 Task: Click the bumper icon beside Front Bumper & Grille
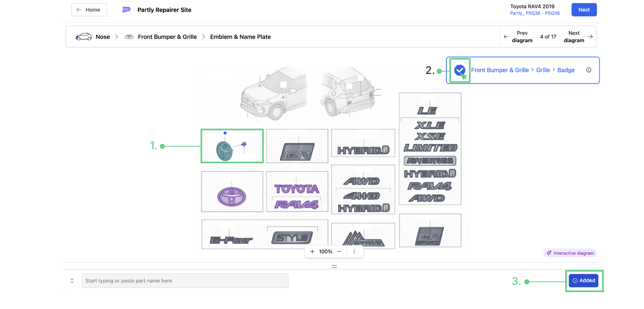129,37
